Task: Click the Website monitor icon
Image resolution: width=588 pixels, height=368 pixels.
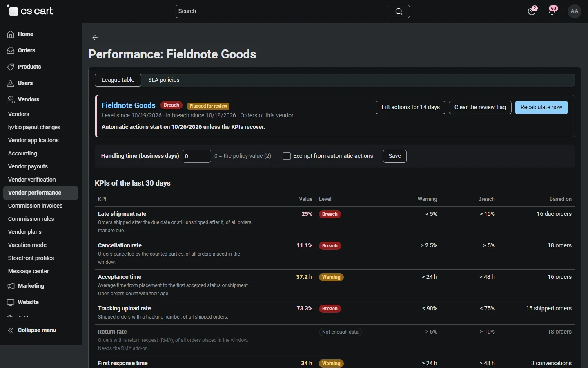Action: [x=11, y=303]
